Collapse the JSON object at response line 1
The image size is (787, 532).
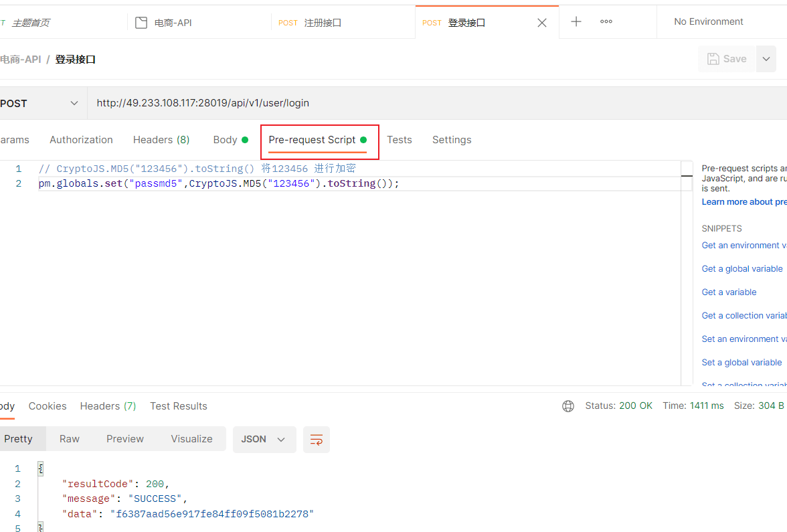(41, 468)
